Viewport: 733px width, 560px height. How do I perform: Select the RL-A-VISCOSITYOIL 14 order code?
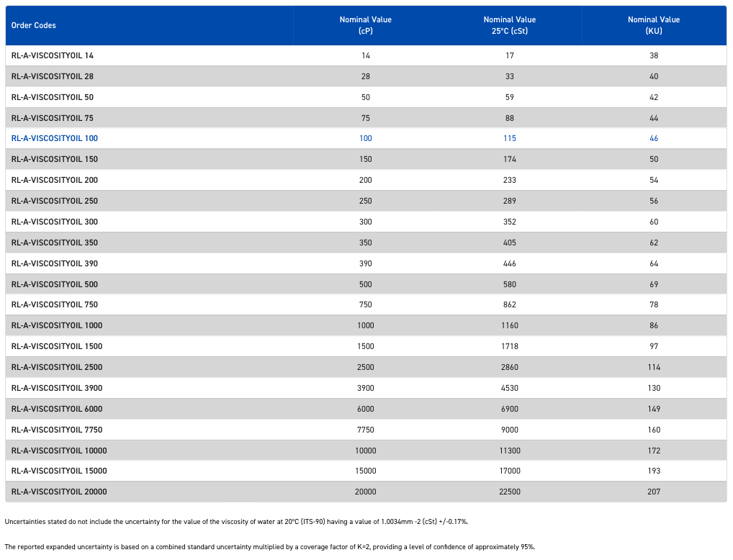[x=53, y=55]
